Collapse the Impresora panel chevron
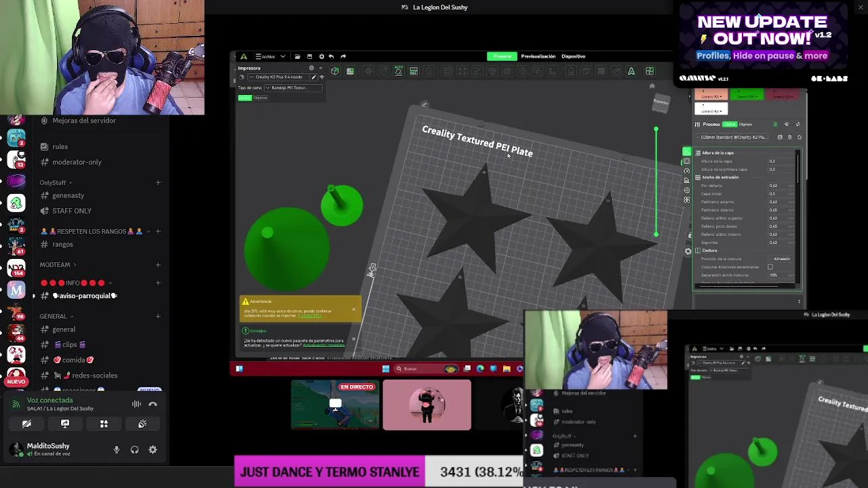 pos(321,68)
